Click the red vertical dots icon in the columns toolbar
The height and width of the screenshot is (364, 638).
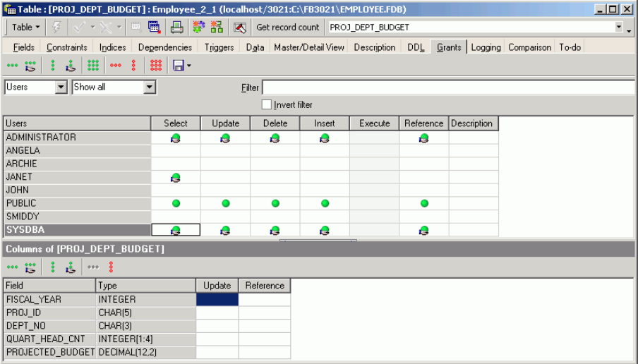(111, 267)
